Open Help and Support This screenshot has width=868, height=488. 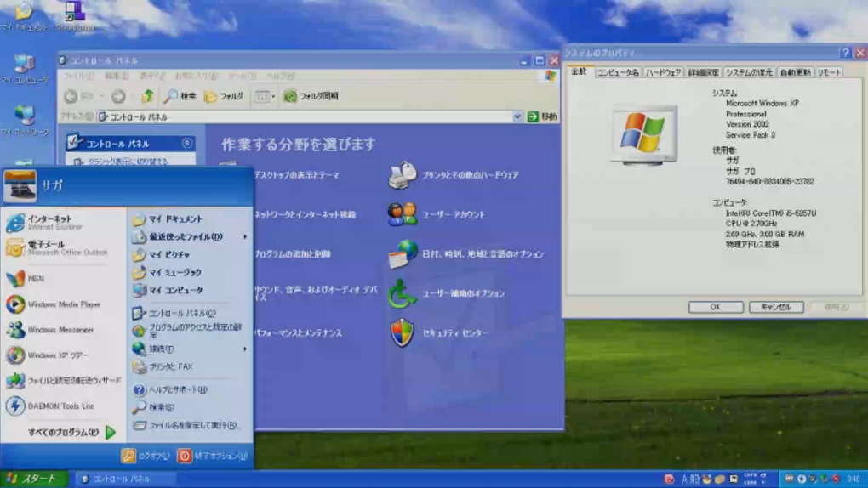tap(170, 389)
